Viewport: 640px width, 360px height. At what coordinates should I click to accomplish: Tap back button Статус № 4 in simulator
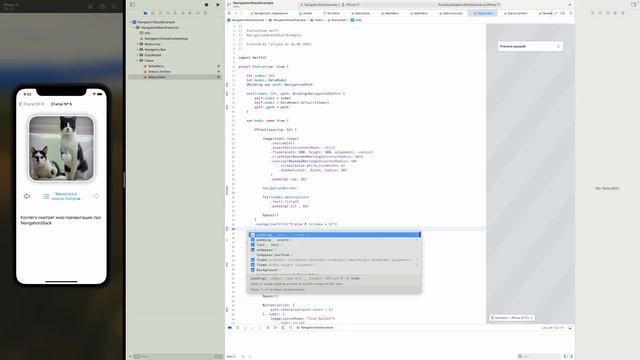31,104
